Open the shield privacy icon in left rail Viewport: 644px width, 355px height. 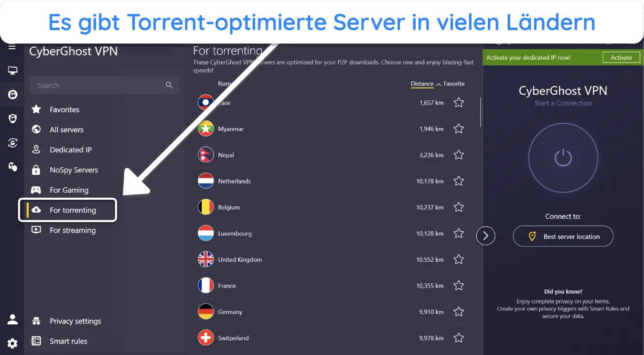pos(12,118)
